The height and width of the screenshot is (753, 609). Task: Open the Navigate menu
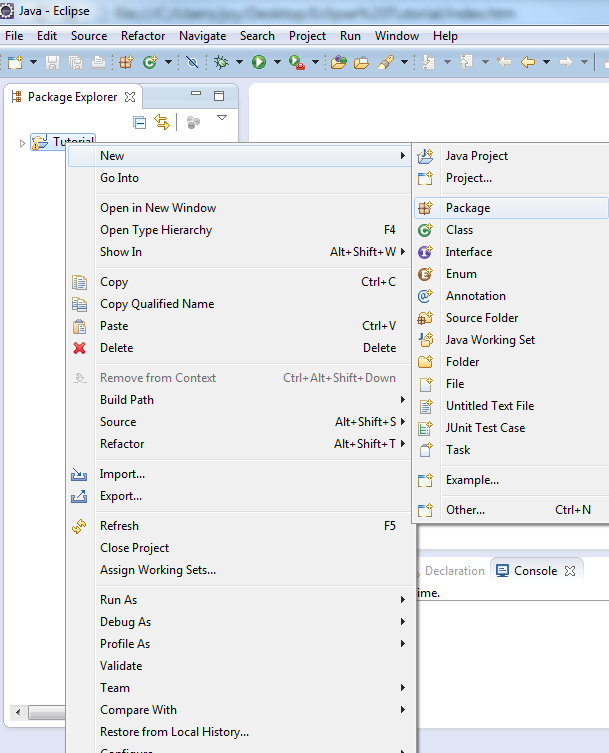(202, 36)
